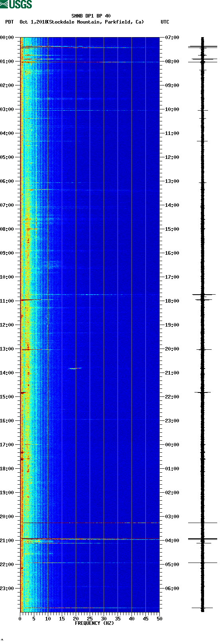This screenshot has width=220, height=644.
Task: Click the 30 Hz frequency tick label
Action: click(x=104, y=619)
